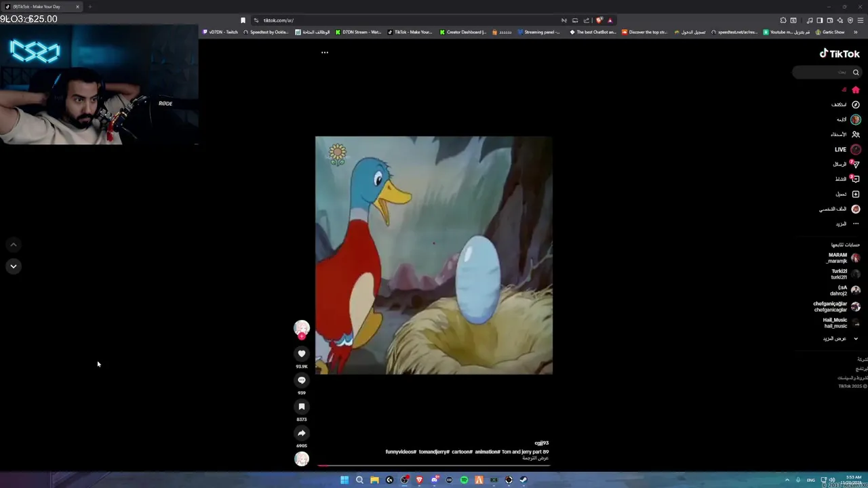Select the TikTok - Make Your Day tab

(41, 7)
